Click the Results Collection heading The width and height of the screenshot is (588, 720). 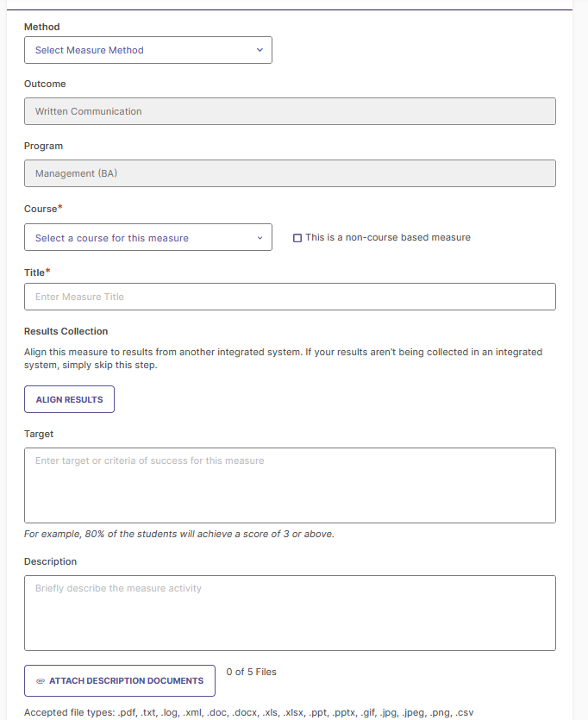tap(66, 331)
